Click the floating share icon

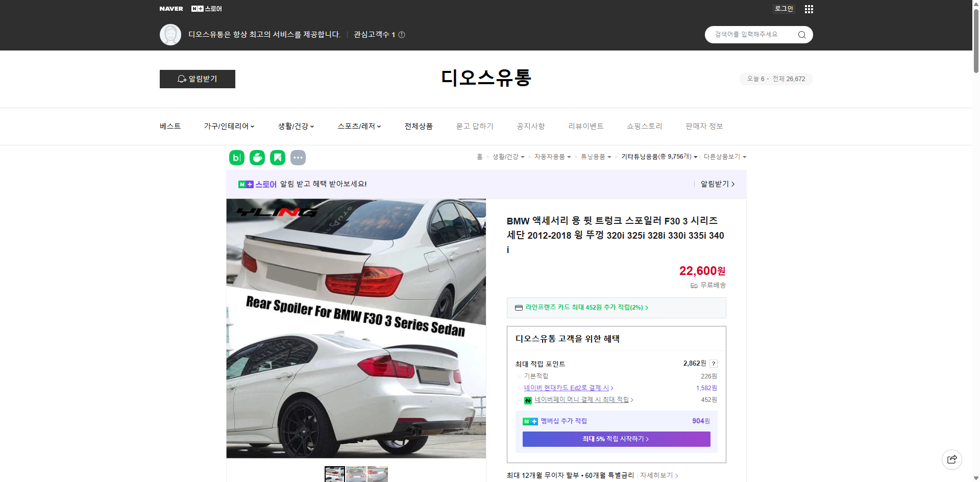(x=952, y=459)
